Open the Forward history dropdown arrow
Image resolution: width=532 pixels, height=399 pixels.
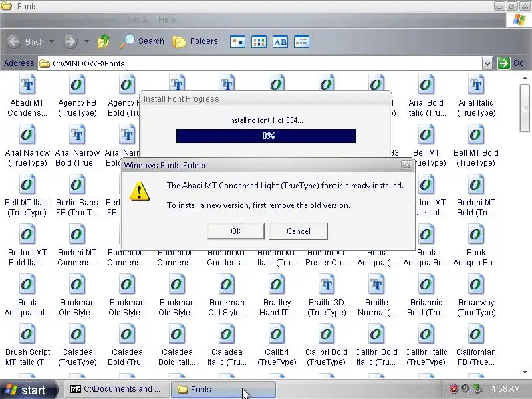tap(86, 41)
